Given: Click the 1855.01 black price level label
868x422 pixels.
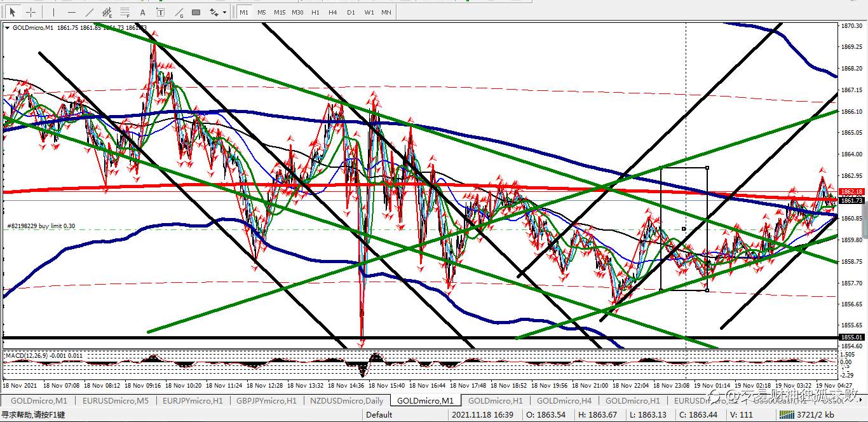Looking at the screenshot, I should click(x=851, y=337).
